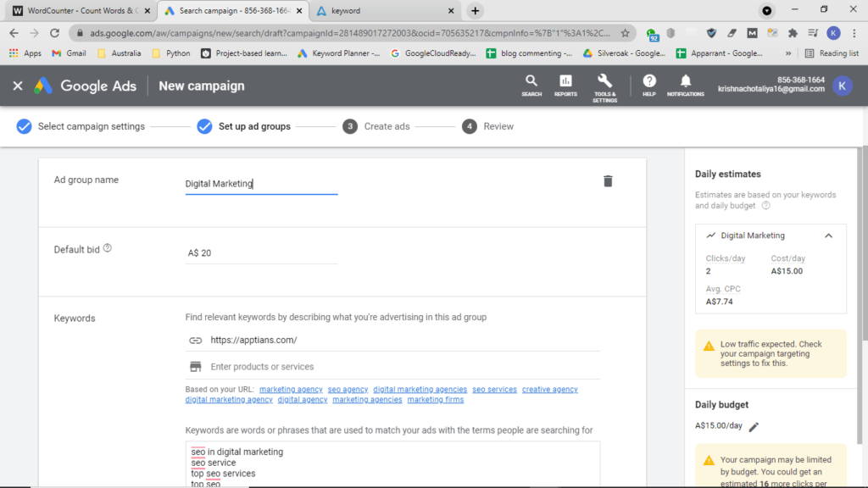Open Reading list
This screenshot has height=488, width=868.
pyautogui.click(x=832, y=53)
